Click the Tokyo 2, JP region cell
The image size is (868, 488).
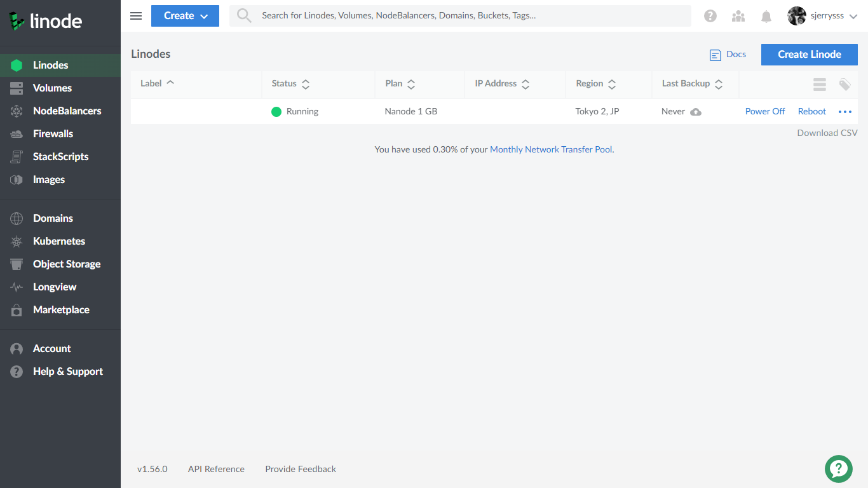pos(597,111)
